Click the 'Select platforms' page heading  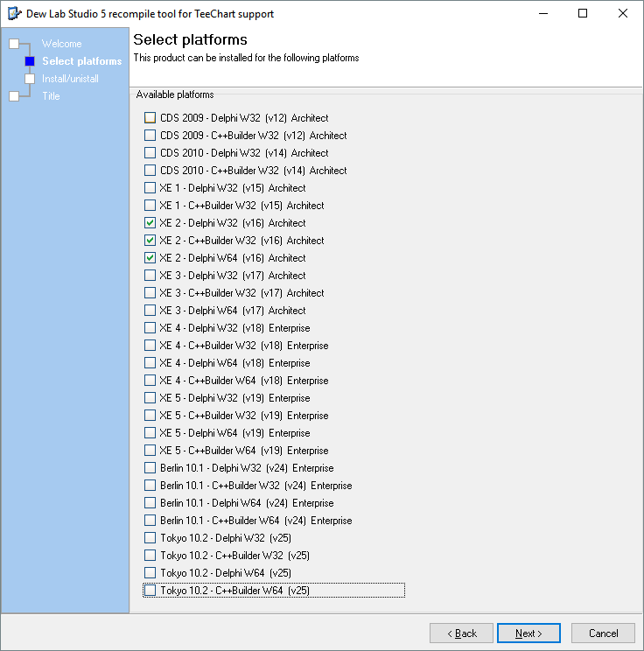point(190,40)
